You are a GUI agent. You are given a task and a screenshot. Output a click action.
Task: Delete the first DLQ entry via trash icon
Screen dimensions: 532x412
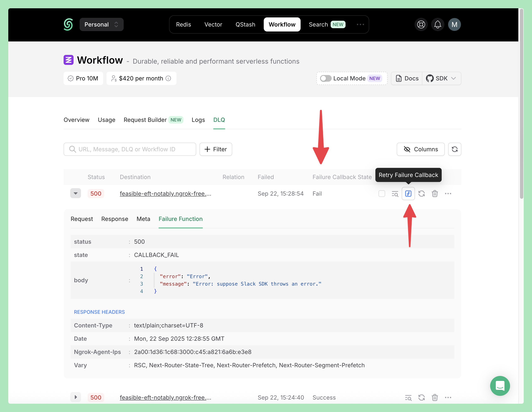(435, 194)
